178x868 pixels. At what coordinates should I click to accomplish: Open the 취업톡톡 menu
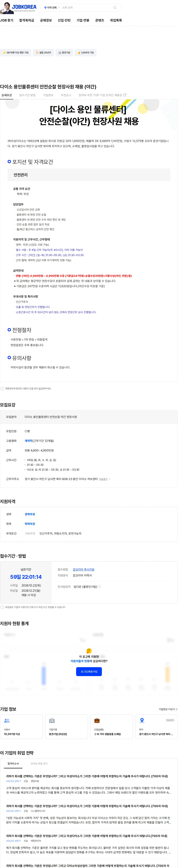(x=116, y=21)
